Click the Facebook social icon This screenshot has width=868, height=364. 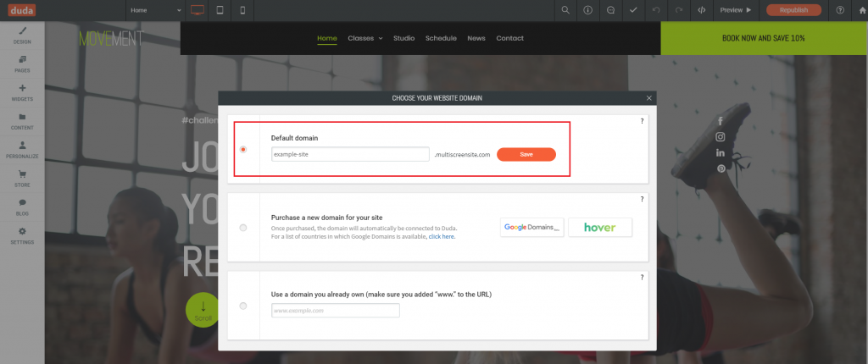coord(721,121)
